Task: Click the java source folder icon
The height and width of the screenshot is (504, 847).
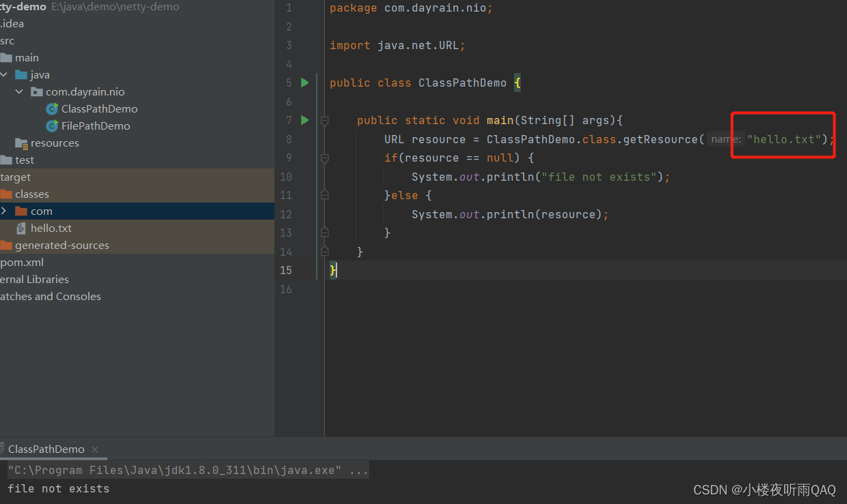Action: tap(21, 75)
